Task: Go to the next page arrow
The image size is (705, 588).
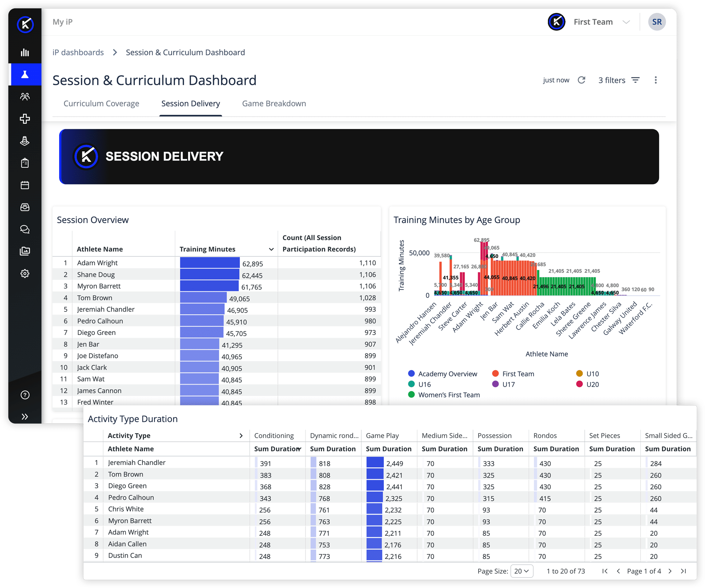Action: (670, 571)
